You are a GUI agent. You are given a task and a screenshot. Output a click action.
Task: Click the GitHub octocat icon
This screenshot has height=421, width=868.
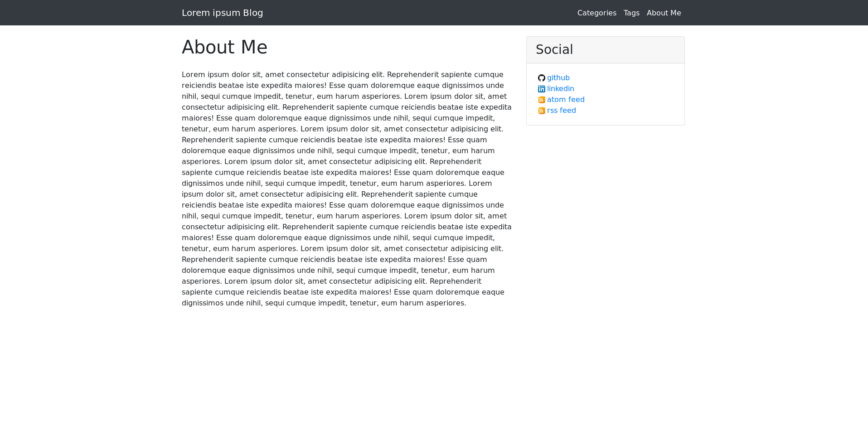point(541,78)
